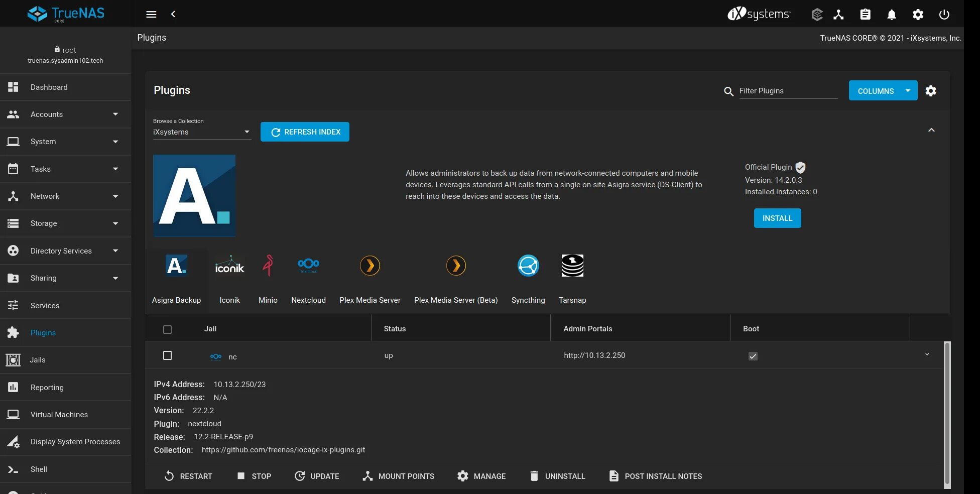Click the Jails sidebar icon
This screenshot has height=494, width=980.
point(13,360)
